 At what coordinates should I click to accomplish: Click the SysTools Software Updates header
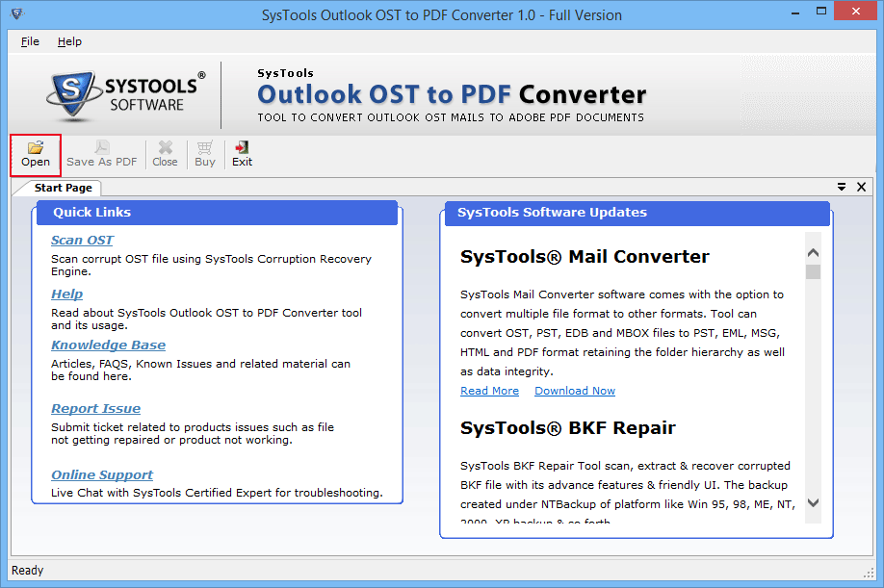pos(637,213)
